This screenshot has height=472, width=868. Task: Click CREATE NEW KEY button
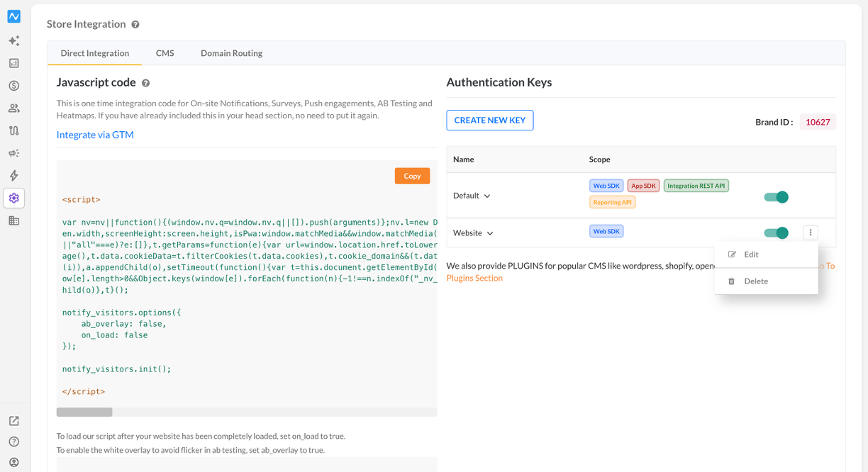[490, 120]
